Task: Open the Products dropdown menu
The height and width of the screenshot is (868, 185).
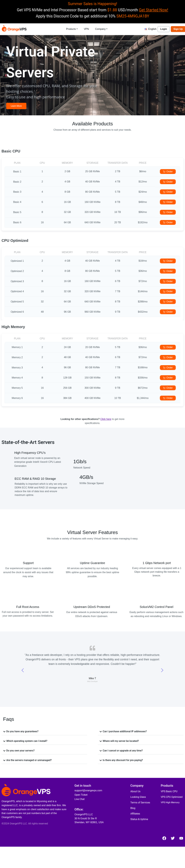Action: (72, 29)
